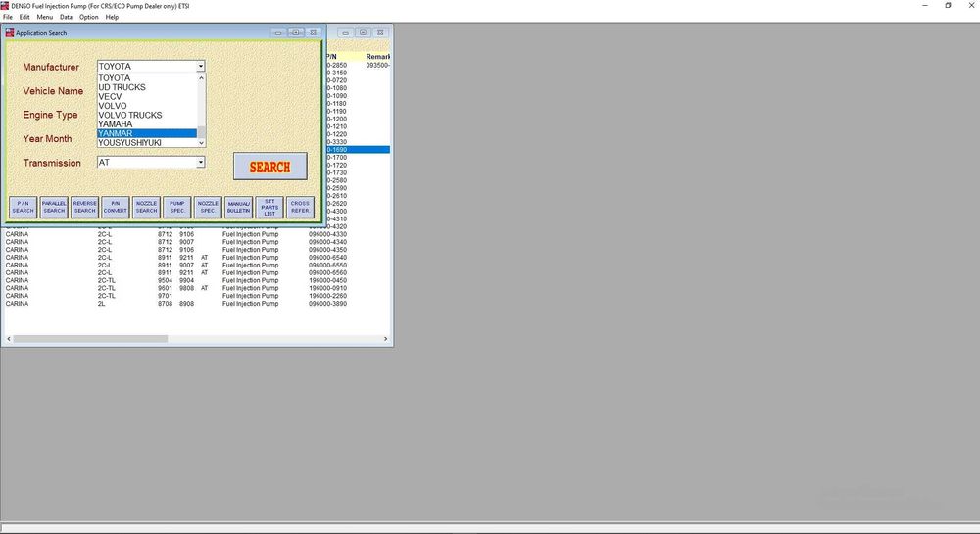This screenshot has height=534, width=980.
Task: Select UD TRUCKS in manufacturer list
Action: [147, 87]
